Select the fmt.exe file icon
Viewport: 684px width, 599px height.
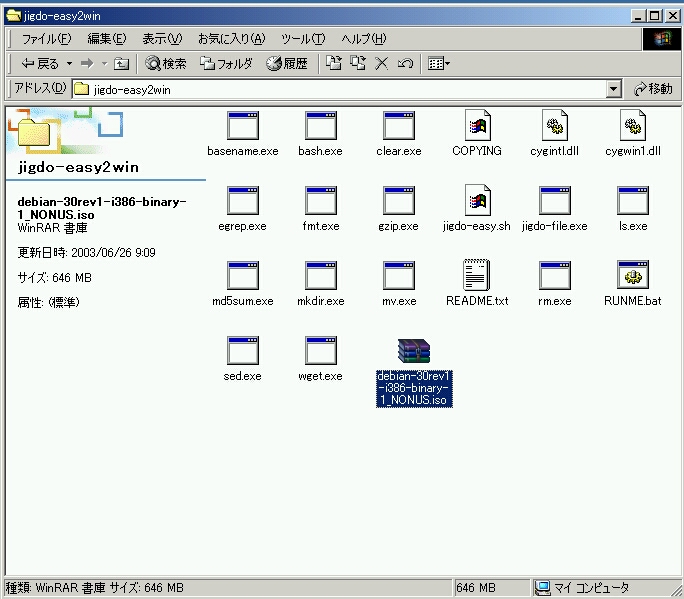pyautogui.click(x=321, y=201)
